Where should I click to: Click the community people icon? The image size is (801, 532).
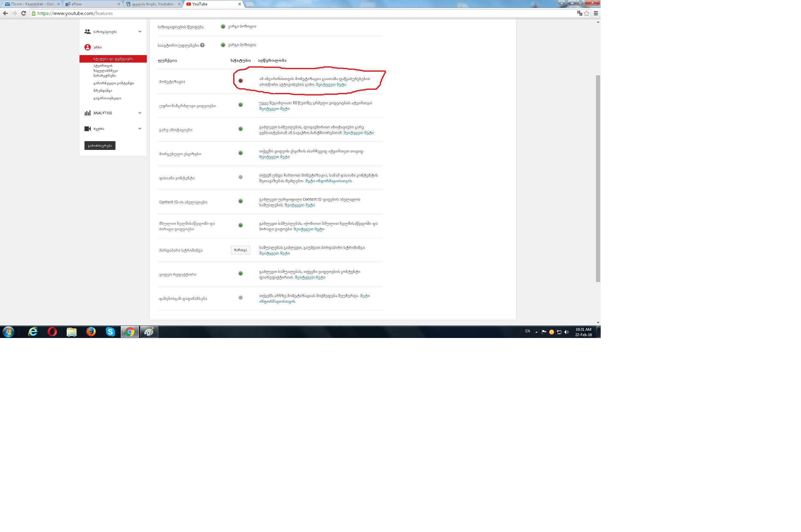click(88, 32)
